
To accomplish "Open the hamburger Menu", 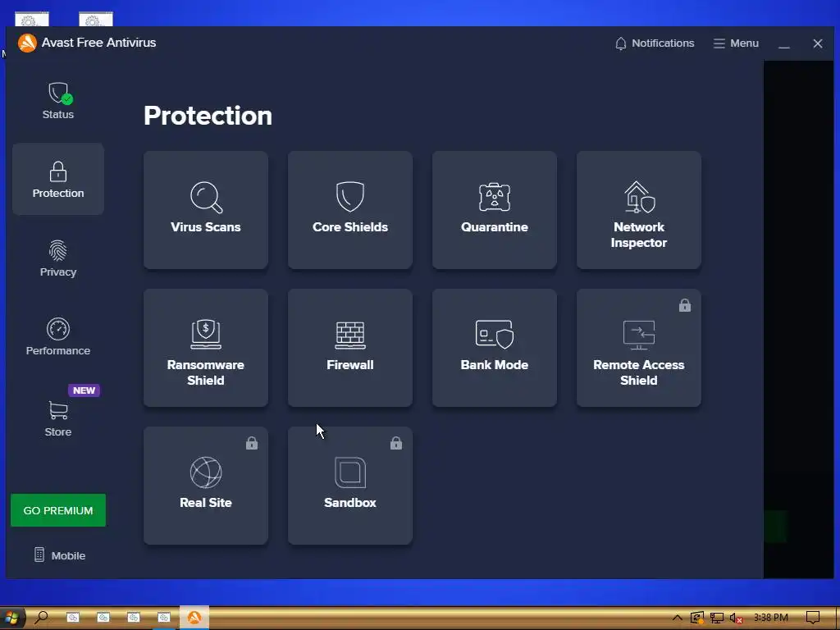I will click(736, 43).
